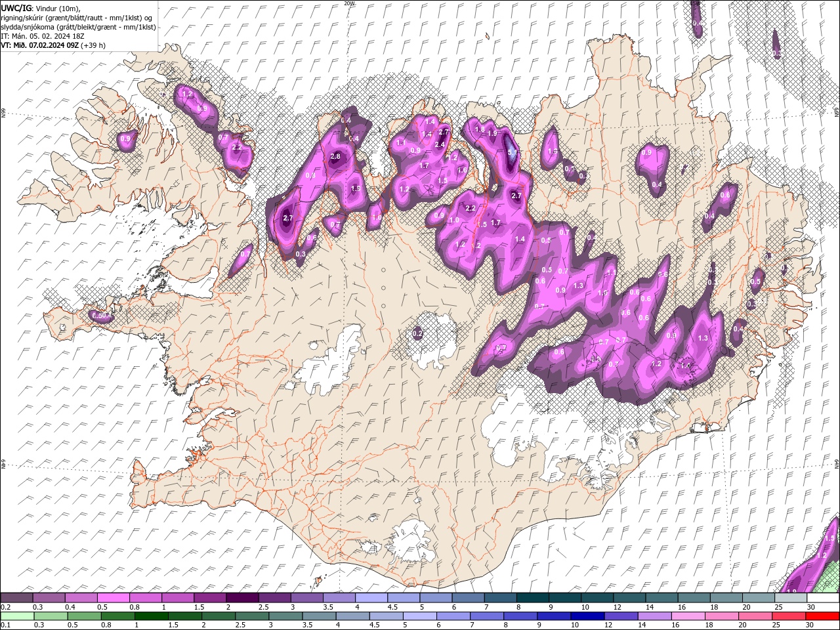The height and width of the screenshot is (630, 840).
Task: Click the 3.5 number under the snow legend
Action: tap(327, 607)
